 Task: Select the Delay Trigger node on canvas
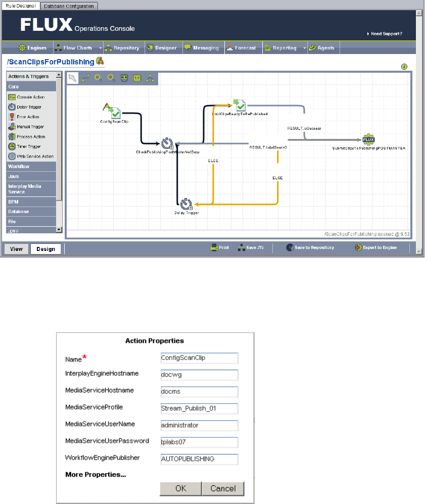tap(186, 204)
